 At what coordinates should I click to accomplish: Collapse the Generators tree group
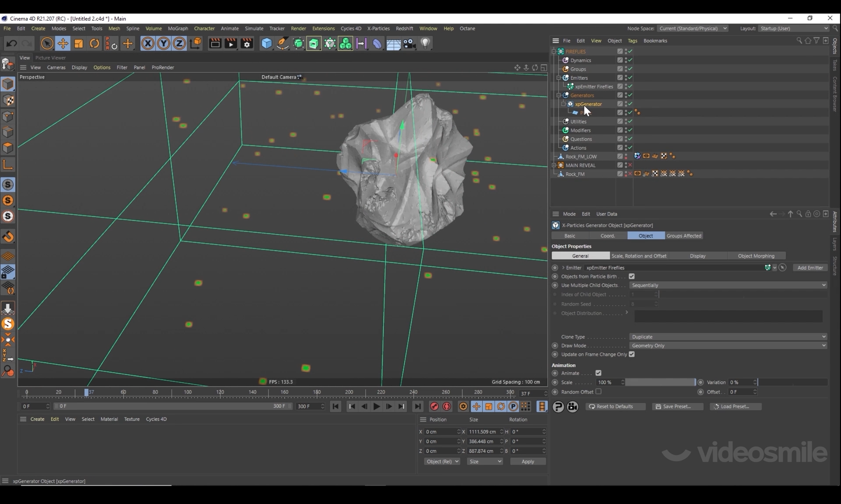[x=559, y=95]
